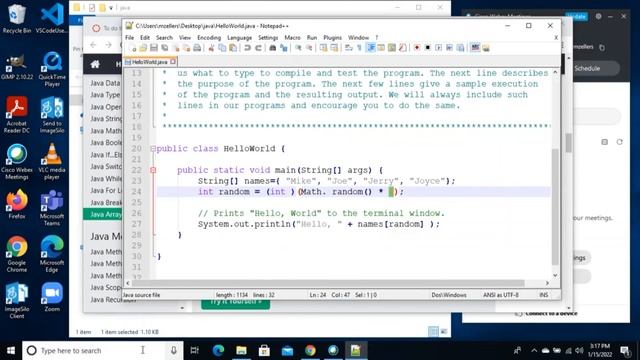The width and height of the screenshot is (640, 360).
Task: Open the Replace toolbar icon
Action: 284,48
